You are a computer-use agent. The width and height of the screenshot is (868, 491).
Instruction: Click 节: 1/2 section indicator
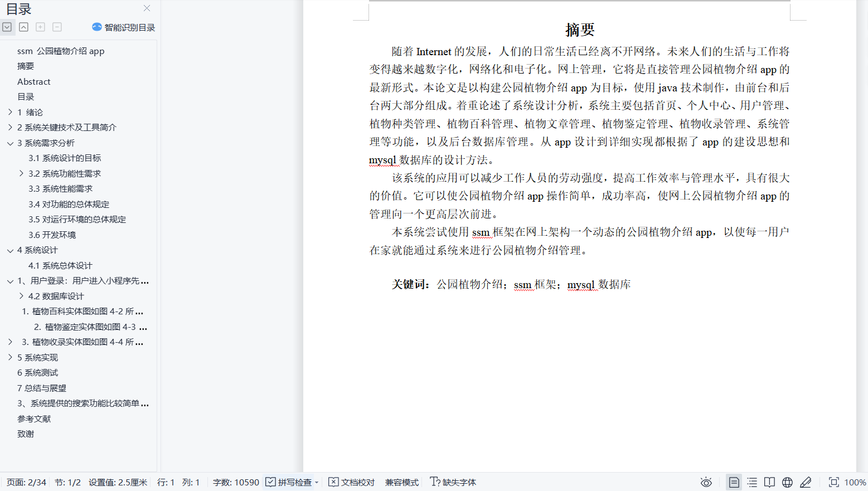[x=67, y=482]
